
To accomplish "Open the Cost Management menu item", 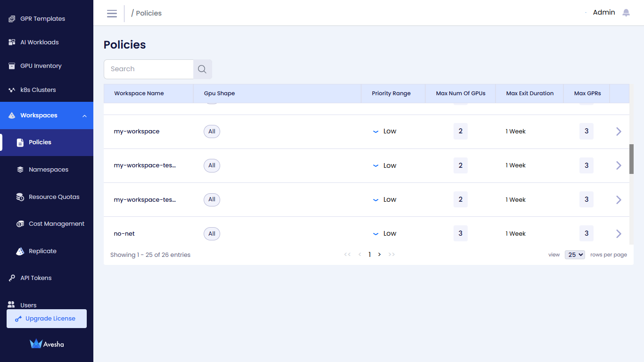I will point(56,224).
